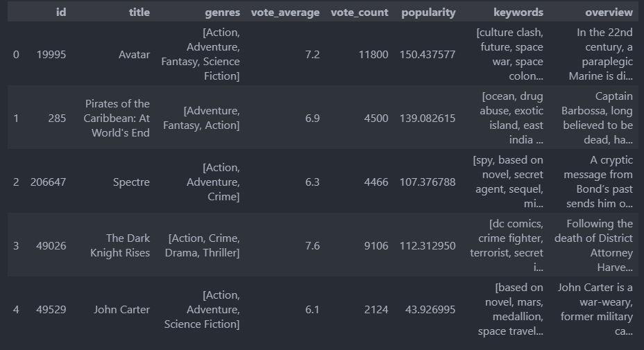Click Avatar's popularity value 150.437577
644x350 pixels.
(427, 54)
